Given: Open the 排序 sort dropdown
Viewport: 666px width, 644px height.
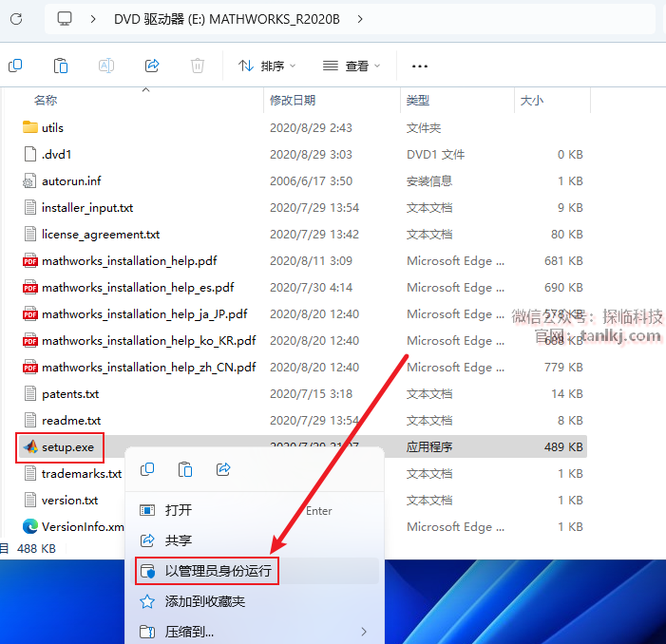Looking at the screenshot, I should [x=267, y=66].
